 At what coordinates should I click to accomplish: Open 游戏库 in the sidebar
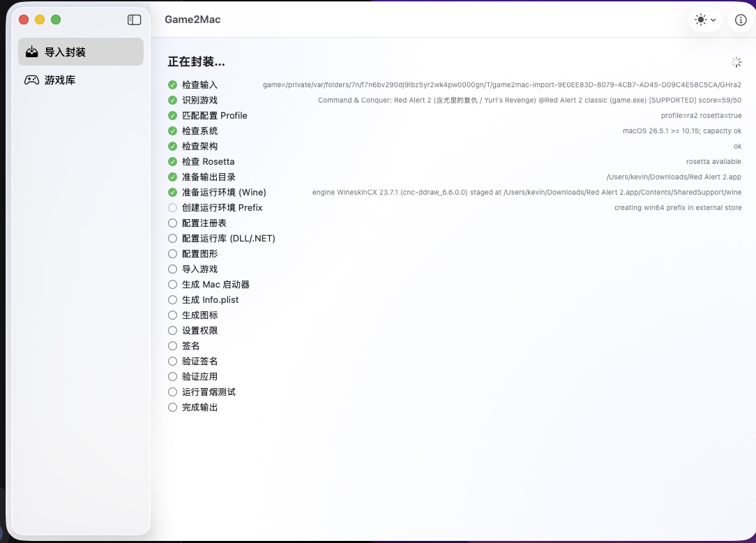[81, 80]
